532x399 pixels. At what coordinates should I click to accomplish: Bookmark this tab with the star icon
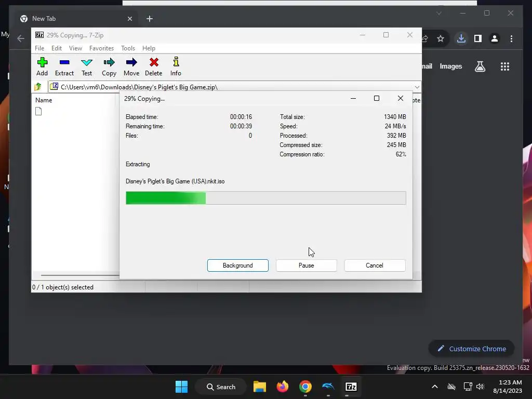441,38
